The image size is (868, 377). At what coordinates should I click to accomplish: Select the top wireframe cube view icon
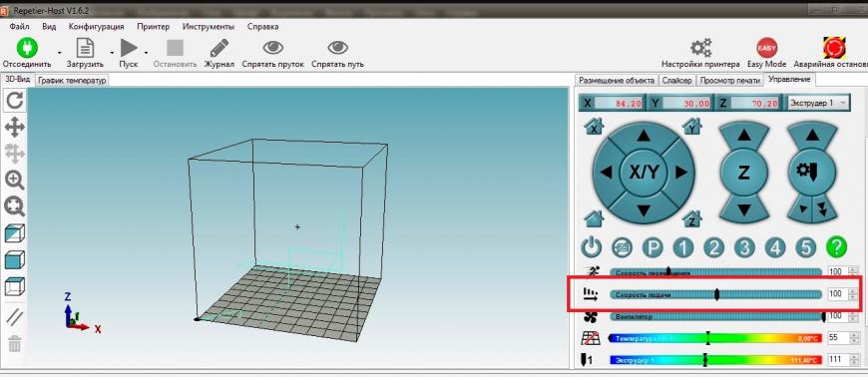coord(14,287)
